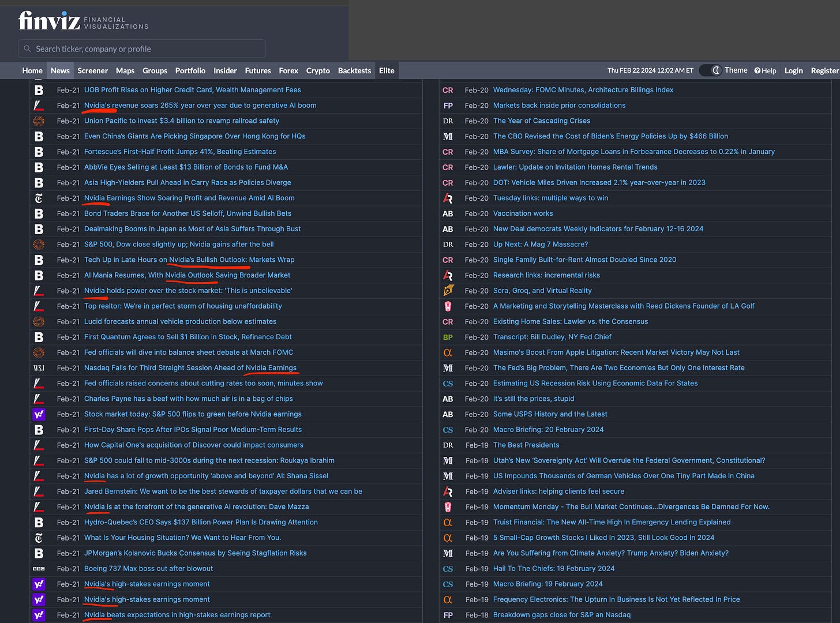Click FP icon beside Markets back inside prior
This screenshot has height=623, width=840.
point(448,106)
